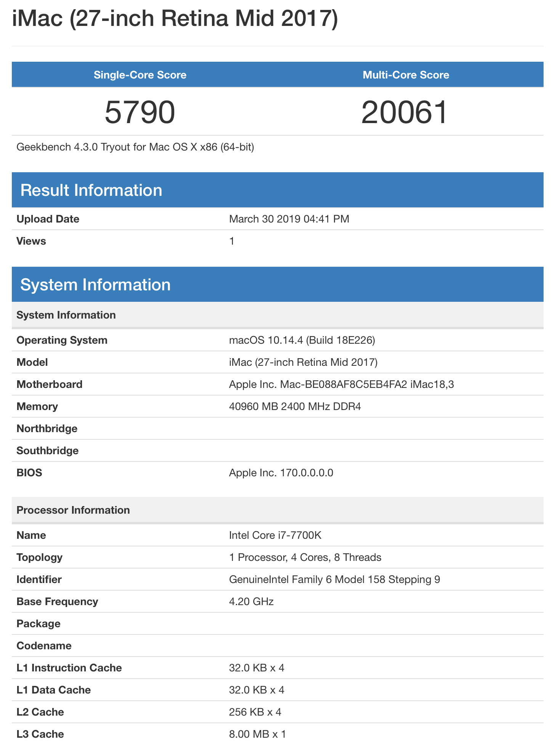Click the Operating System label

coord(62,340)
